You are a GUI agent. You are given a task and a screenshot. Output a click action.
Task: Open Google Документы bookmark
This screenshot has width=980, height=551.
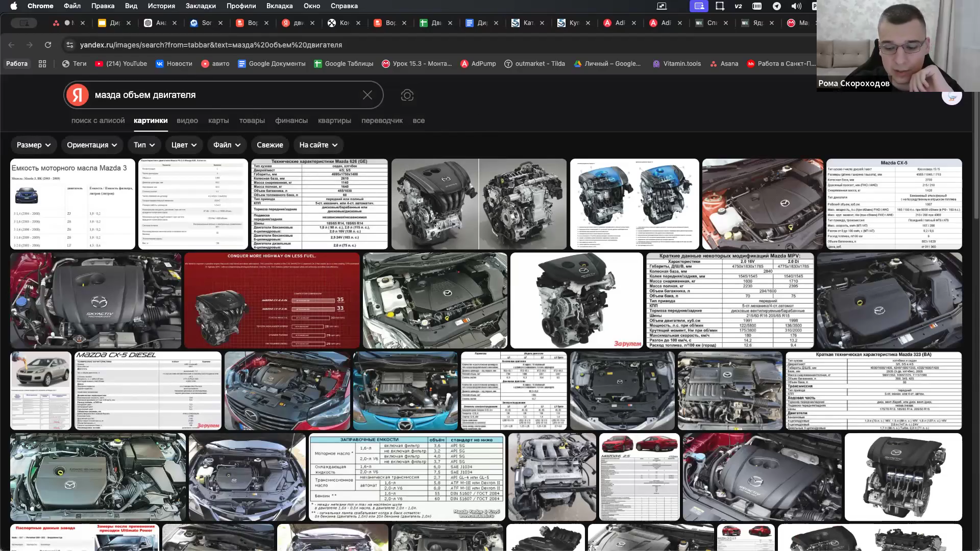[x=272, y=64]
